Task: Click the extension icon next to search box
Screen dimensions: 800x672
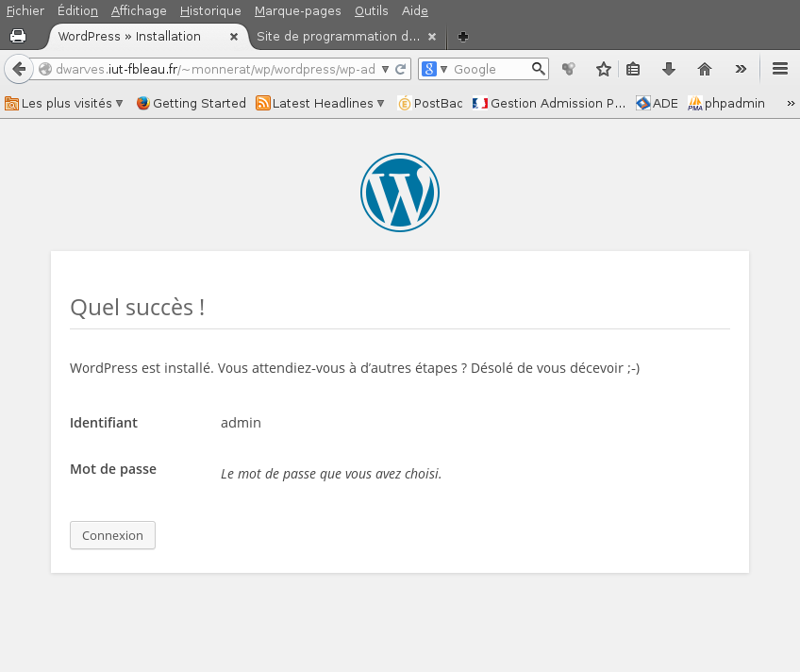Action: click(568, 69)
